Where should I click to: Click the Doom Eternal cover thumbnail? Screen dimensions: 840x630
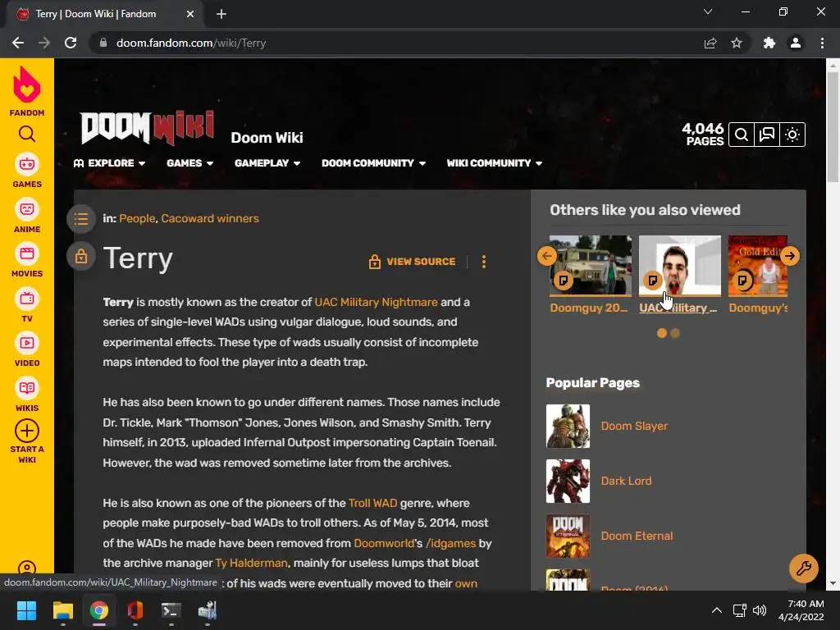click(x=568, y=536)
